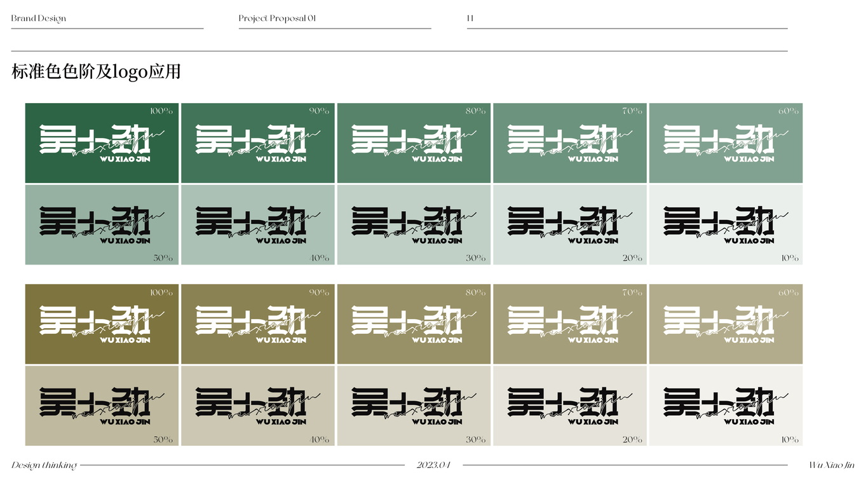Select the 60% olive swatch
The height and width of the screenshot is (489, 868).
pos(726,324)
